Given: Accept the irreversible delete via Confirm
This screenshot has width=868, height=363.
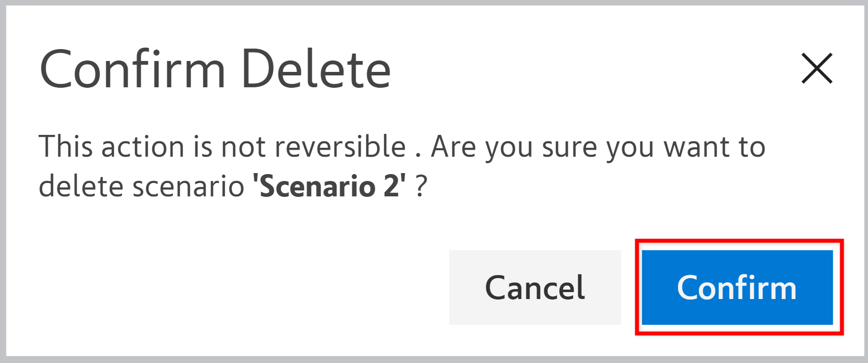Looking at the screenshot, I should 737,288.
